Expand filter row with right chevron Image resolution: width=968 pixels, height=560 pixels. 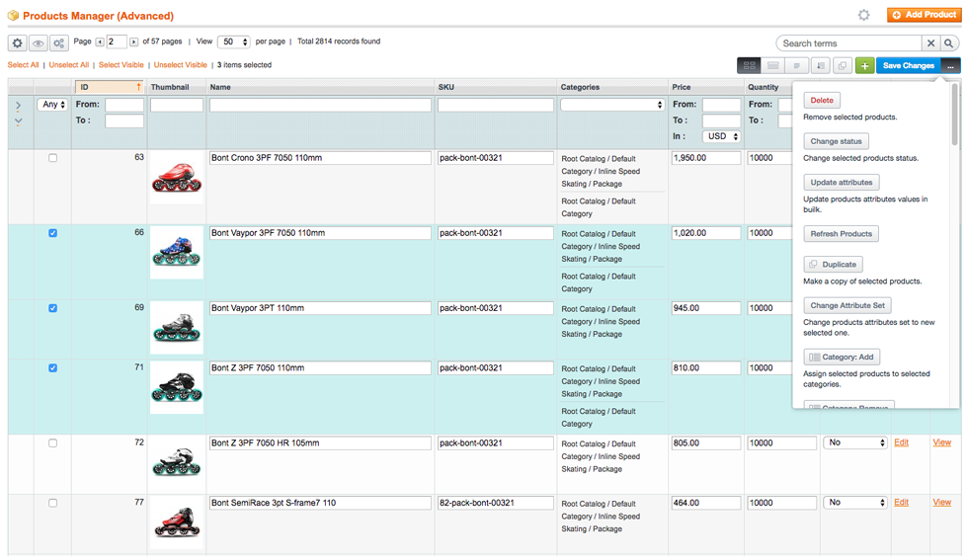18,106
